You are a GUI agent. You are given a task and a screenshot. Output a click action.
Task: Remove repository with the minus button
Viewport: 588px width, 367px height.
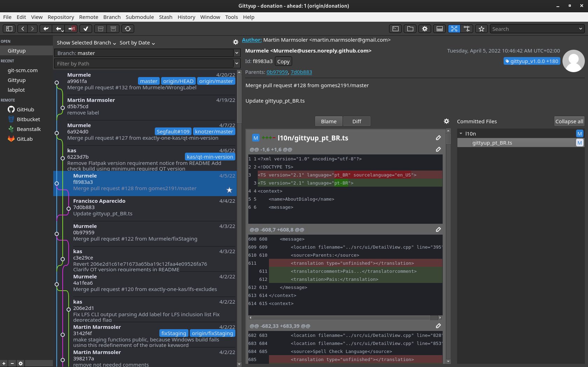(12, 363)
